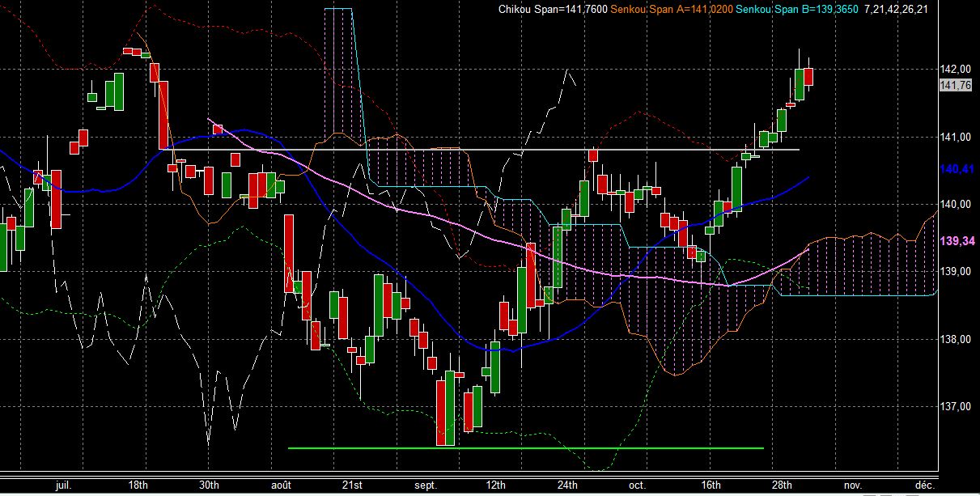The height and width of the screenshot is (496, 980).
Task: Click the déc. date axis label
Action: coord(924,485)
